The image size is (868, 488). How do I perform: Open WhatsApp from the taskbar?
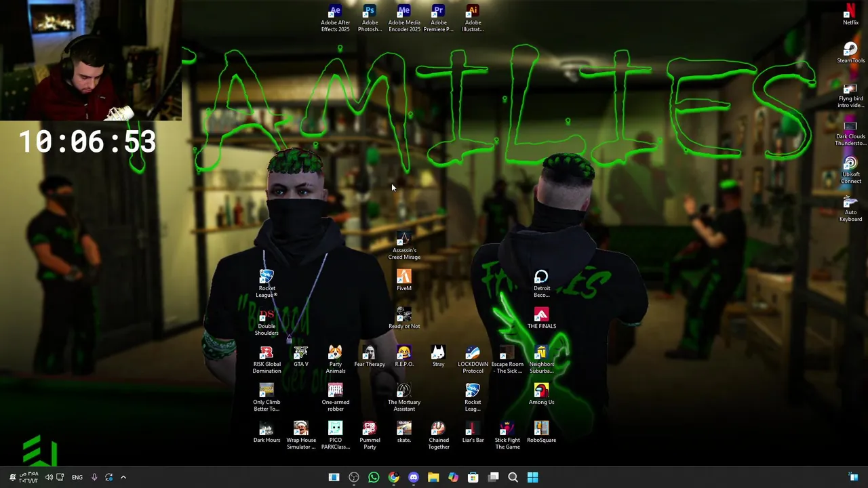click(374, 477)
